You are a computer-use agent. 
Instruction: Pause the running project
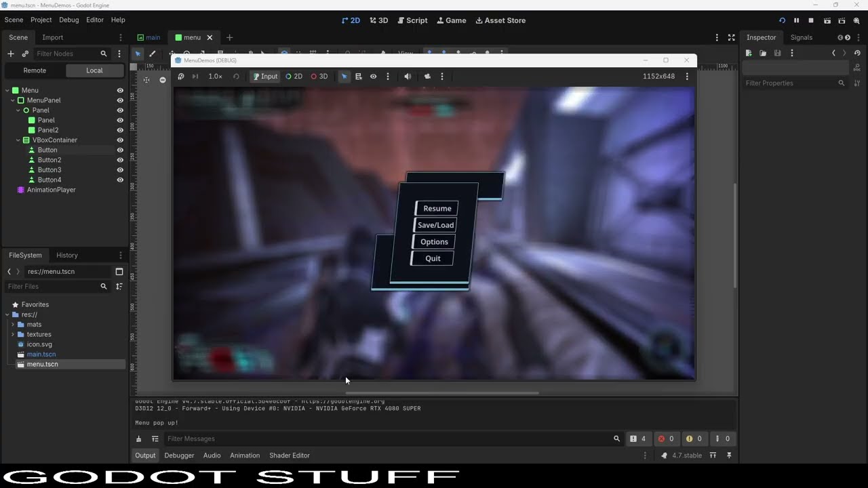(796, 20)
